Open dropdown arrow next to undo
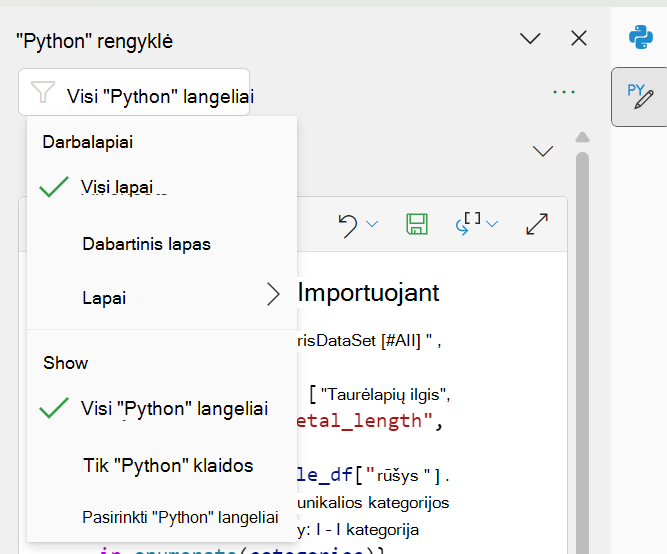Image resolution: width=667 pixels, height=554 pixels. click(372, 224)
